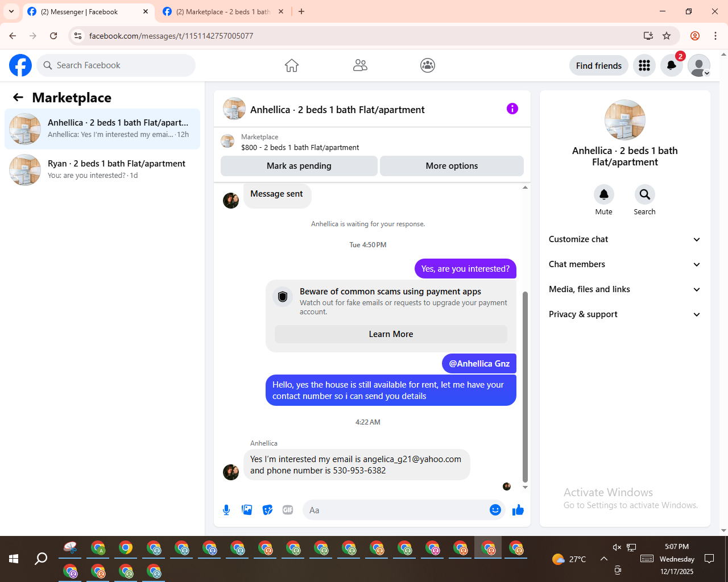This screenshot has height=582, width=728.
Task: Click Mark as pending button
Action: [x=299, y=166]
